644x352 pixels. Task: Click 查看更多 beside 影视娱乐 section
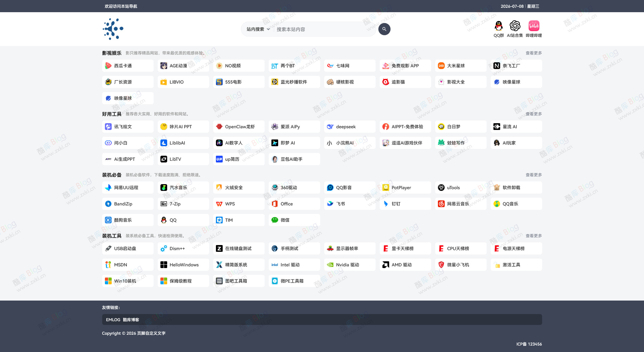[534, 53]
